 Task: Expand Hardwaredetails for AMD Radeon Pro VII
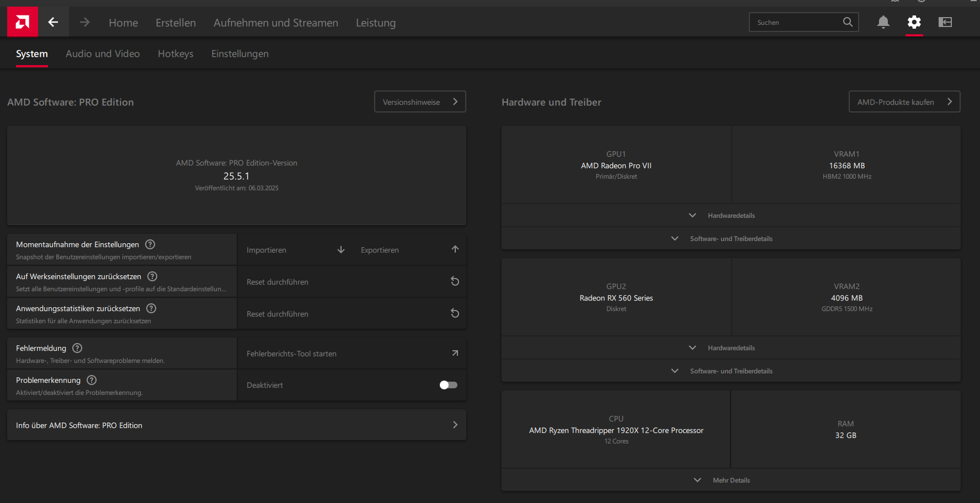[731, 216]
